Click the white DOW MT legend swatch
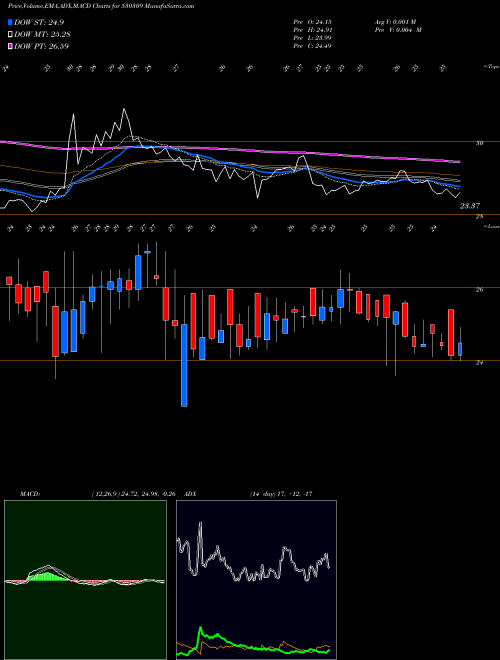 pyautogui.click(x=10, y=34)
